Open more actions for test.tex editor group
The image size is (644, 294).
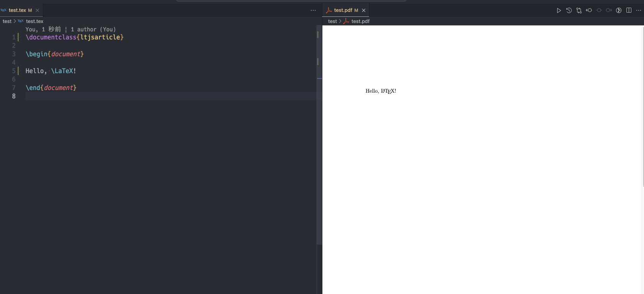[313, 10]
